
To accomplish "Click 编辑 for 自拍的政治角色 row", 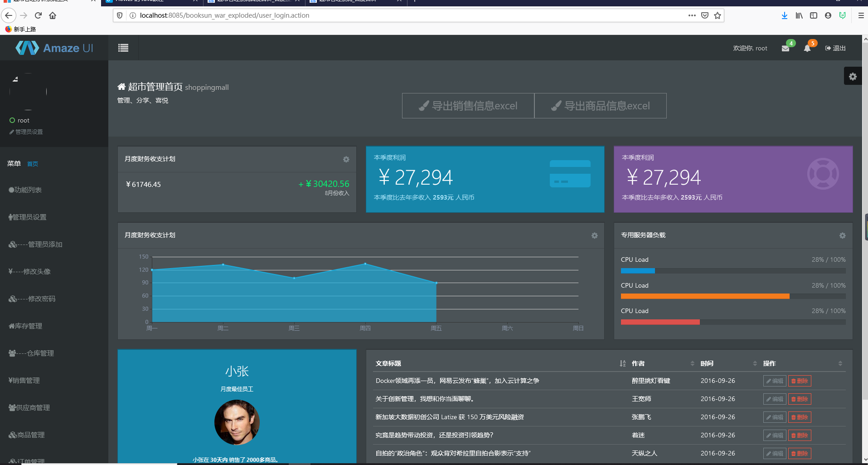I will tap(775, 454).
